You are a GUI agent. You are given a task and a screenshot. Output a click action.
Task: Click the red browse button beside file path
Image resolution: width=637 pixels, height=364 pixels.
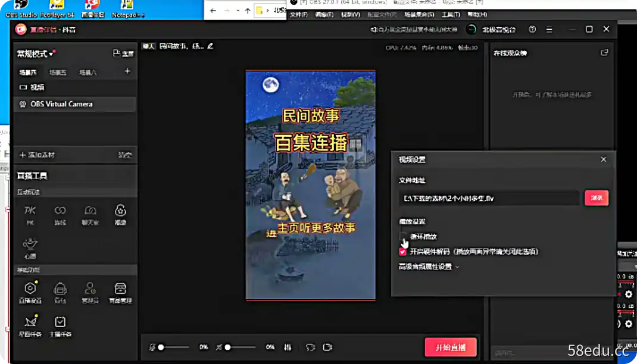pos(597,198)
